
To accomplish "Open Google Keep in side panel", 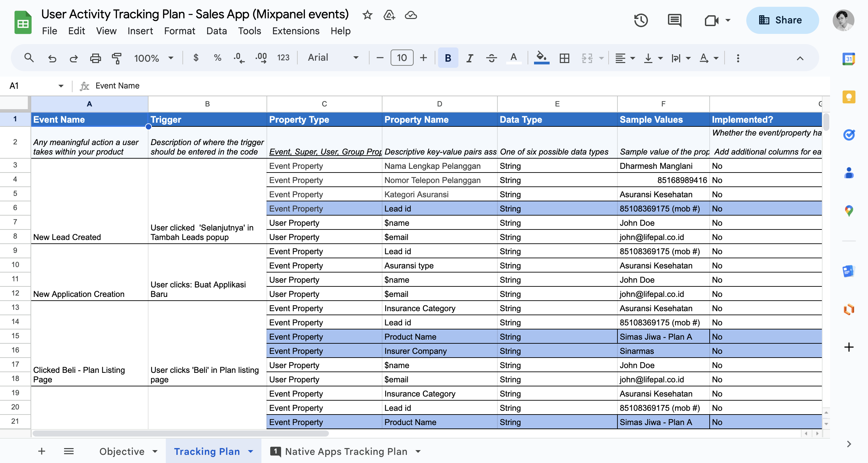I will click(849, 97).
